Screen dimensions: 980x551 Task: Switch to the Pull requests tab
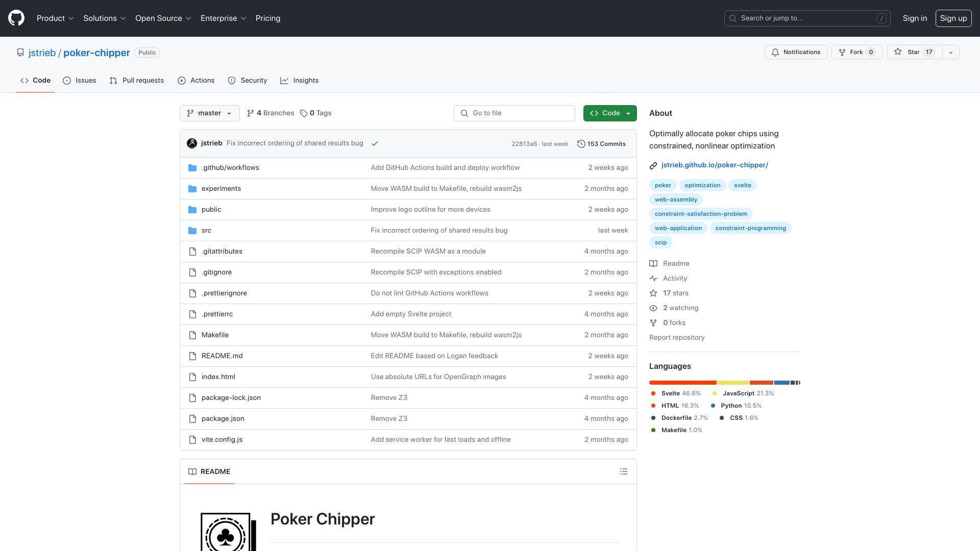click(x=137, y=81)
